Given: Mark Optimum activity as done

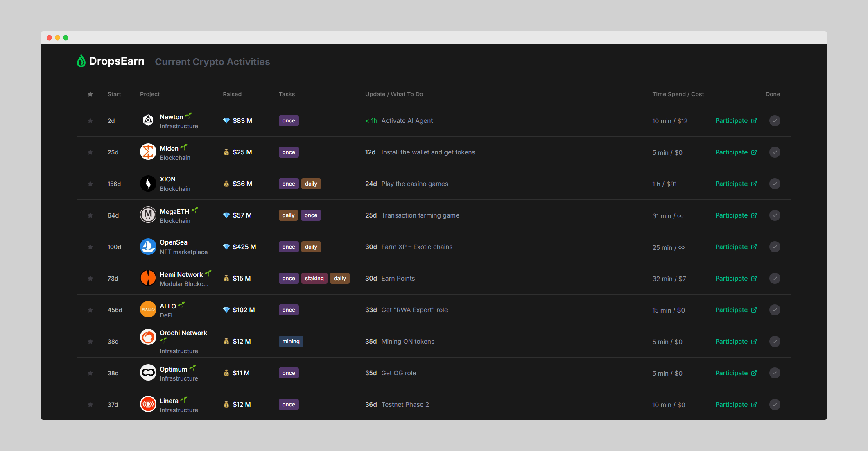Looking at the screenshot, I should point(775,373).
